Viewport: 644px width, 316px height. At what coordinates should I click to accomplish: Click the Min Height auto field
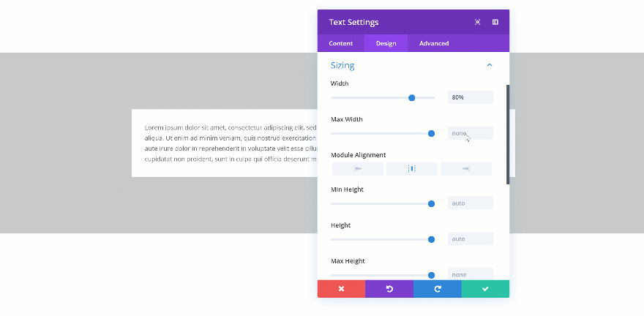point(470,203)
